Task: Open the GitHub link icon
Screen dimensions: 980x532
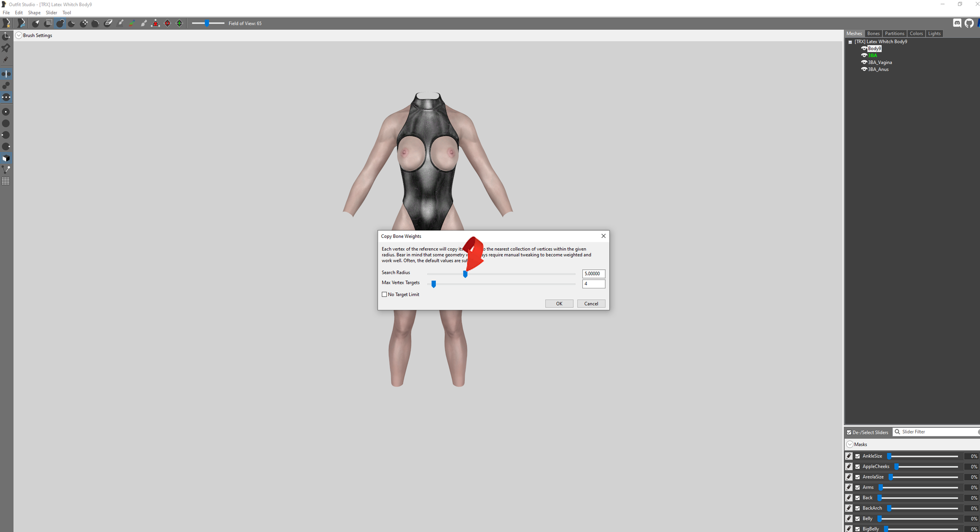Action: (969, 23)
